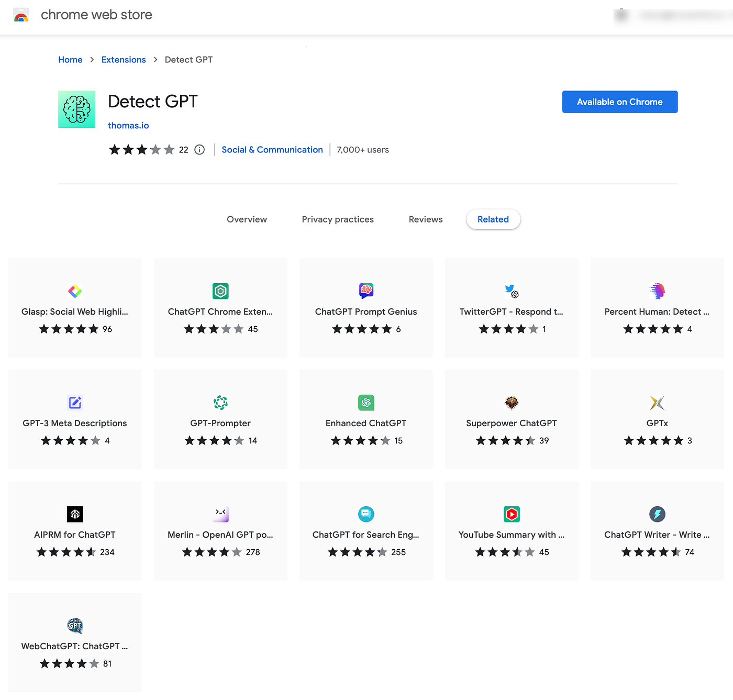
Task: Open the Reviews tab
Action: (x=426, y=219)
